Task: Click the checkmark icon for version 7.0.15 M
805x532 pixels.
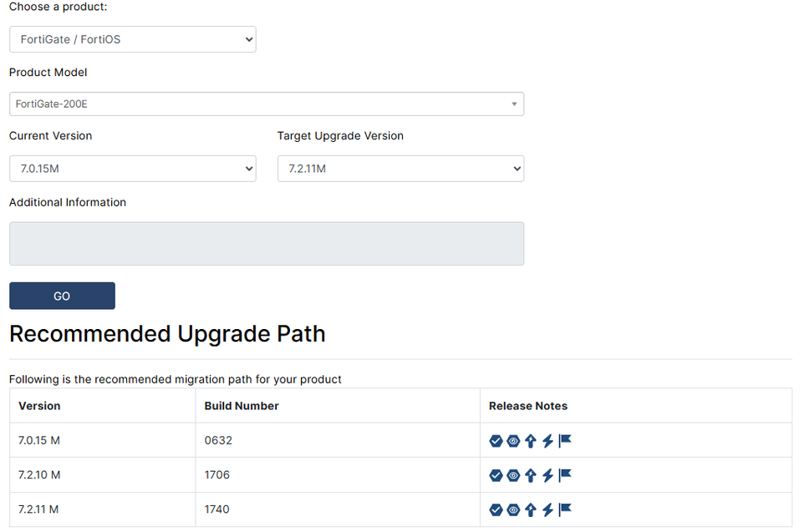Action: 496,441
